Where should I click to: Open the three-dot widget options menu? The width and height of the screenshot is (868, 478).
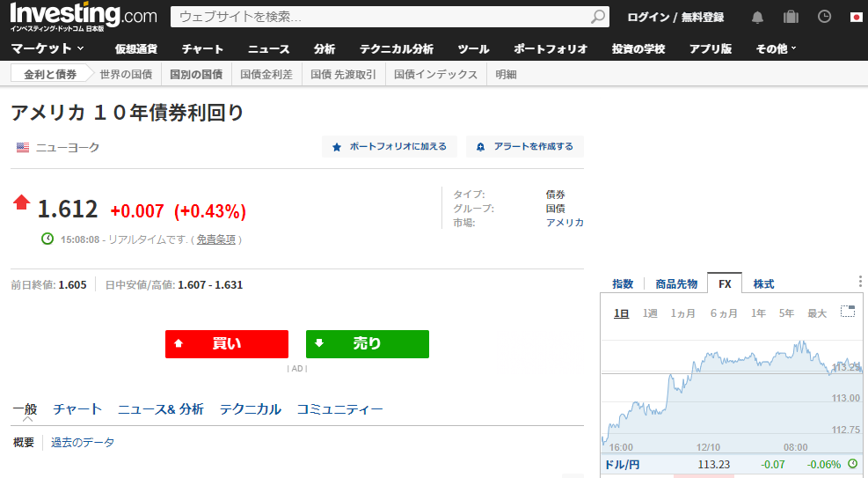860,282
